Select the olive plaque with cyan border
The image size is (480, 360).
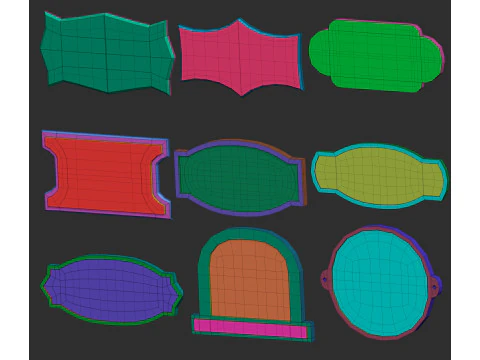[379, 176]
